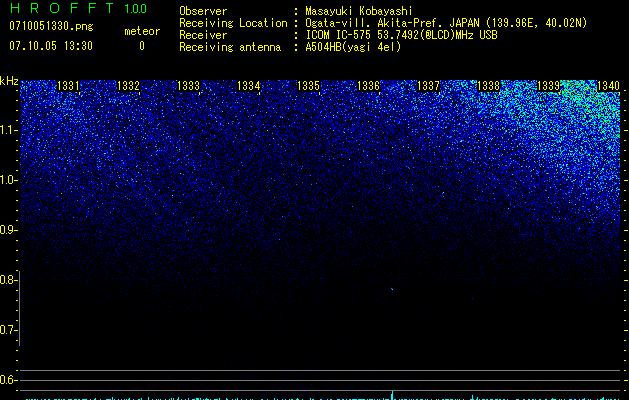Click the cyan signal dot below 1336
This screenshot has width=629, height=400.
(392, 288)
